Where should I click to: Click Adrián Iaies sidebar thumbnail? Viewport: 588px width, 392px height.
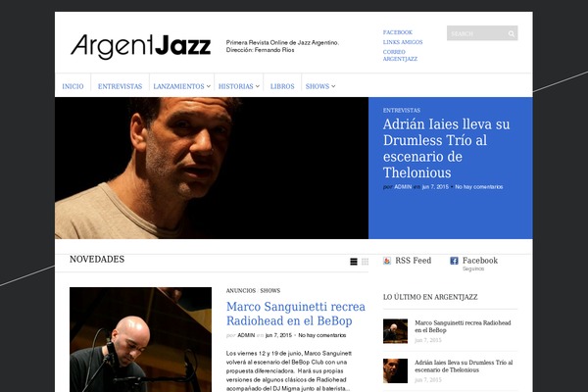395,370
